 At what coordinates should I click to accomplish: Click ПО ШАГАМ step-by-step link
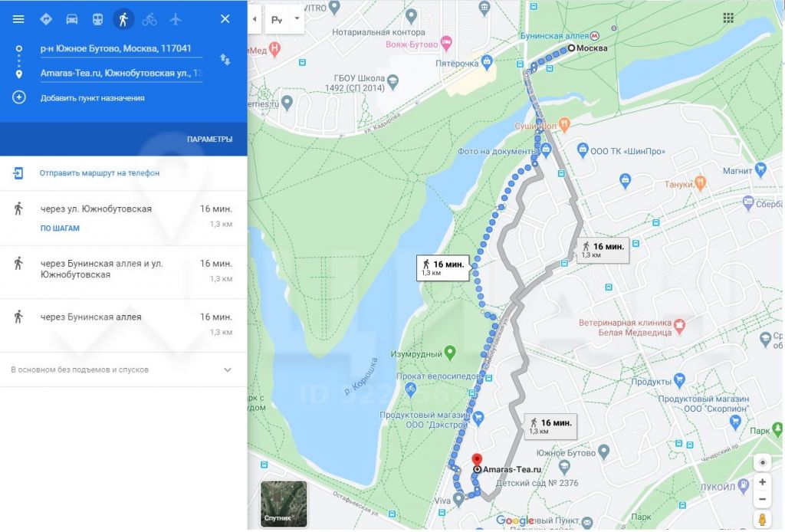tap(60, 228)
